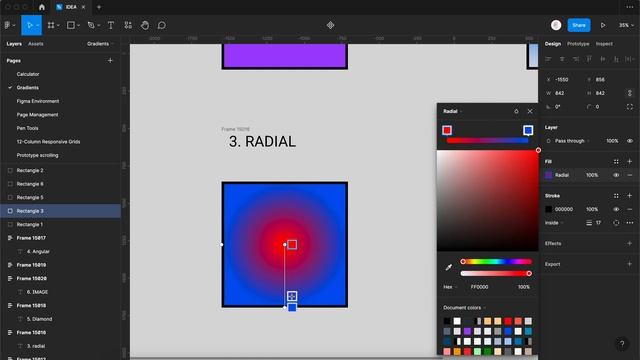The height and width of the screenshot is (360, 640).
Task: Switch to the Inspect tab
Action: [604, 44]
